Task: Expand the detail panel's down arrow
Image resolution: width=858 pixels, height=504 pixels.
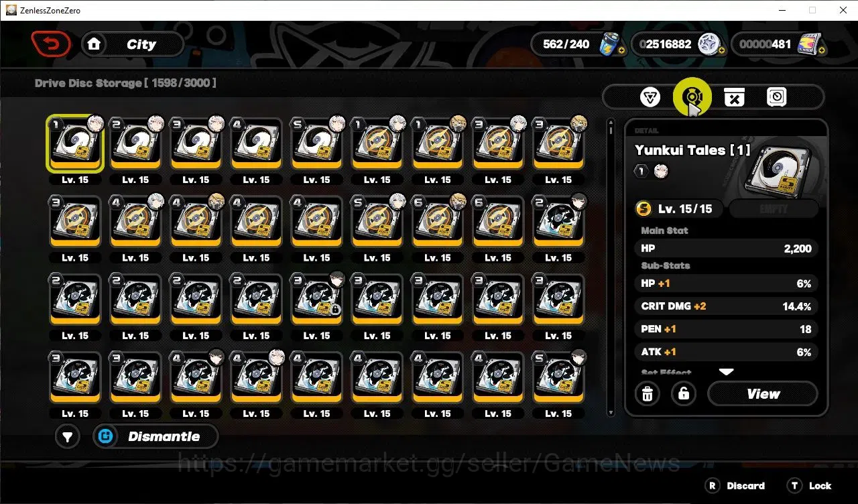Action: tap(726, 371)
